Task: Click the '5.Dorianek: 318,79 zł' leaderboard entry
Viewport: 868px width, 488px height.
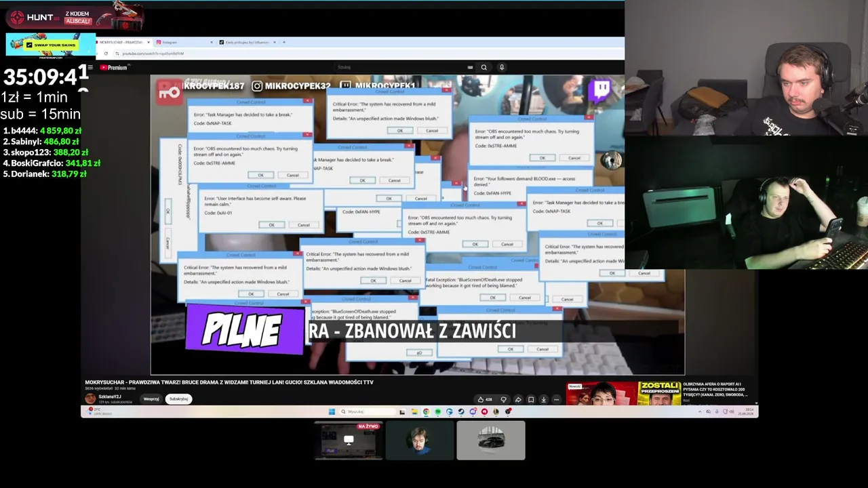Action: tap(45, 174)
